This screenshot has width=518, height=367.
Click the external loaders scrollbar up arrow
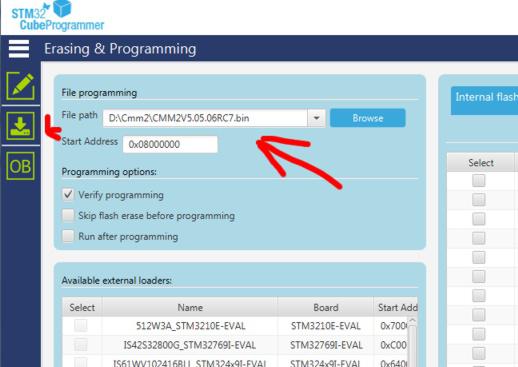pos(412,321)
